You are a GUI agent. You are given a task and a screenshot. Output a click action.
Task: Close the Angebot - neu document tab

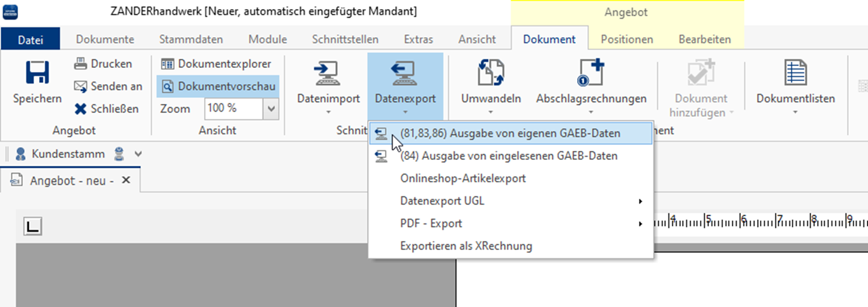point(126,180)
